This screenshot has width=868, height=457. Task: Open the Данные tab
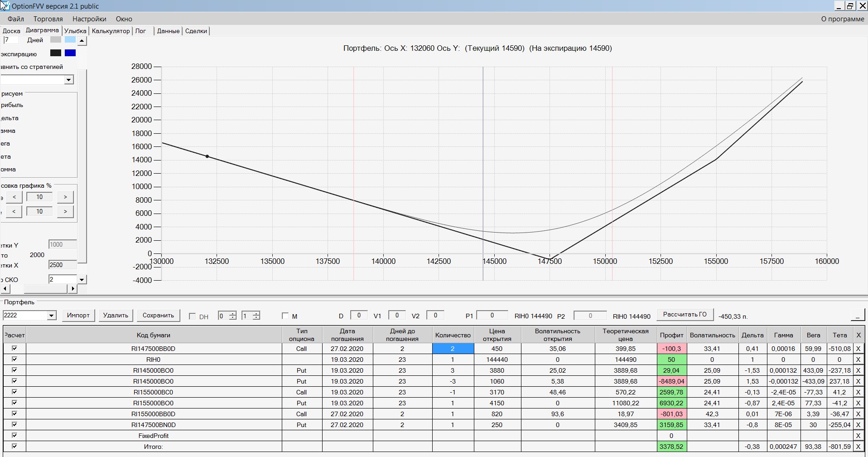click(168, 31)
